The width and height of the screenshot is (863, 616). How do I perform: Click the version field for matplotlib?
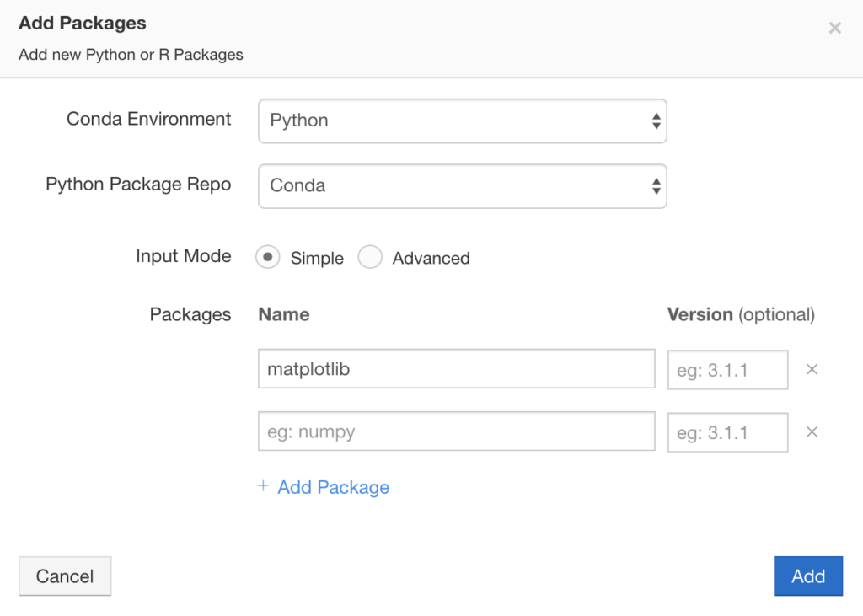[x=727, y=368]
